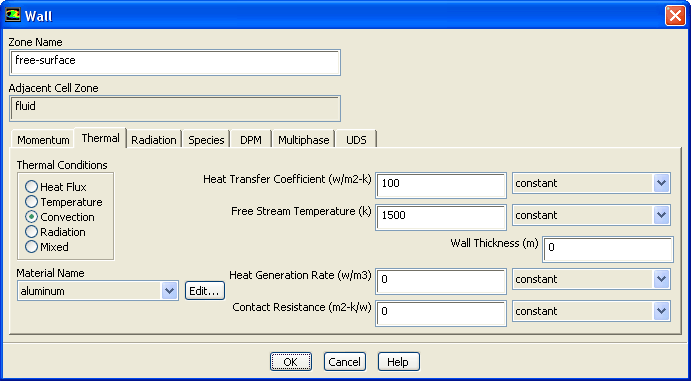The image size is (691, 381).
Task: Switch to the Species tab
Action: click(206, 140)
